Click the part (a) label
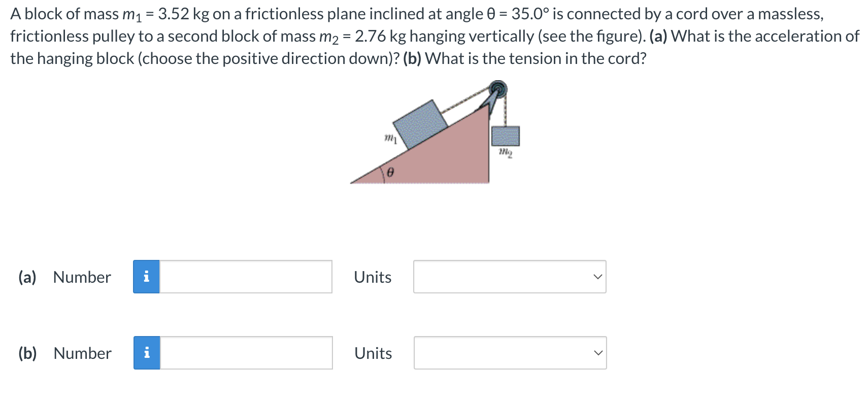Image resolution: width=868 pixels, height=400 pixels. 27,277
